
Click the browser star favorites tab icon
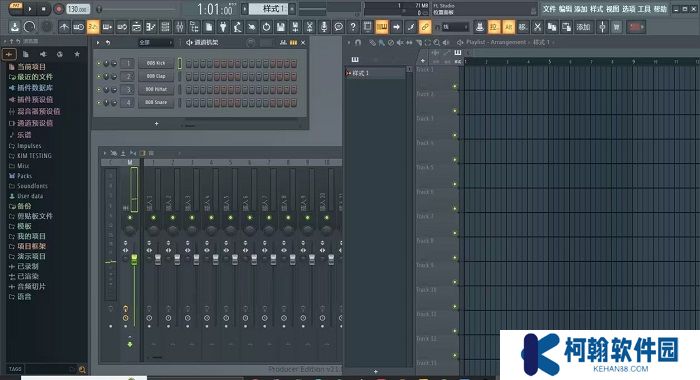tap(77, 54)
